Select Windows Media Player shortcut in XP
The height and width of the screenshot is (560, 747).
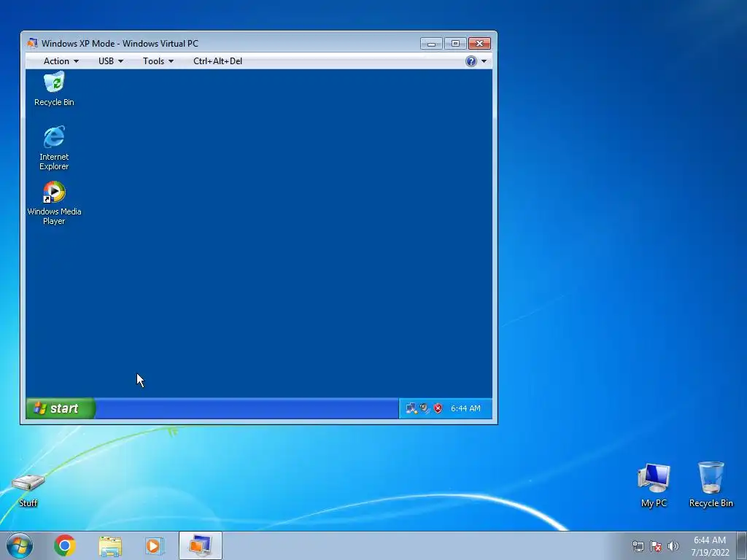pyautogui.click(x=54, y=203)
